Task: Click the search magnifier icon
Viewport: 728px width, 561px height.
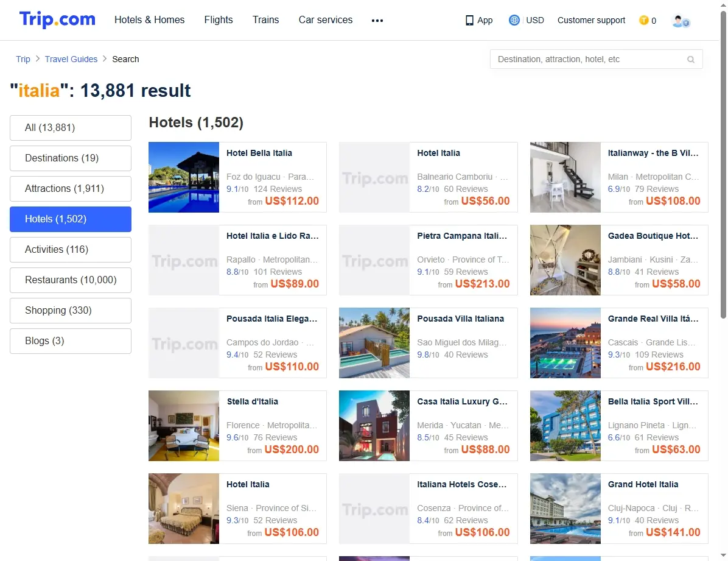Action: [691, 59]
